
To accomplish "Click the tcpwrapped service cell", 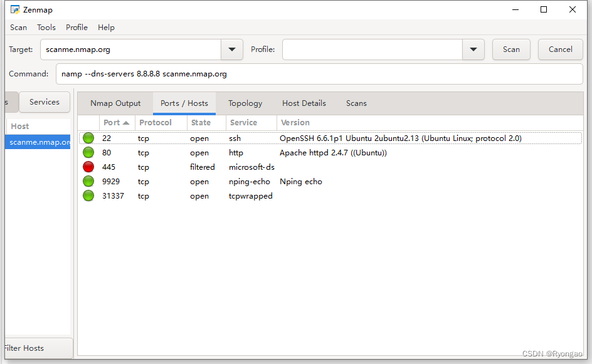I will pyautogui.click(x=251, y=195).
